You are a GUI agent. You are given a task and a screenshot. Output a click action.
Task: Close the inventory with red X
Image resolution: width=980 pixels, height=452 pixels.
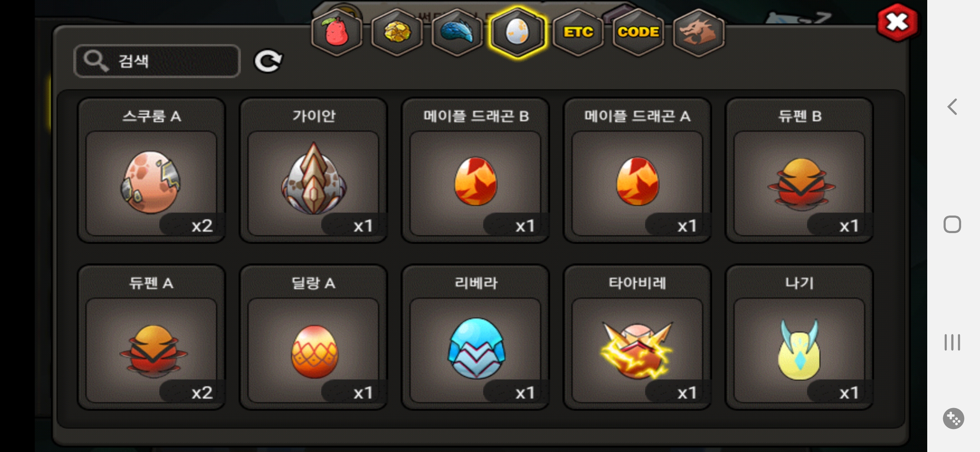pyautogui.click(x=897, y=22)
